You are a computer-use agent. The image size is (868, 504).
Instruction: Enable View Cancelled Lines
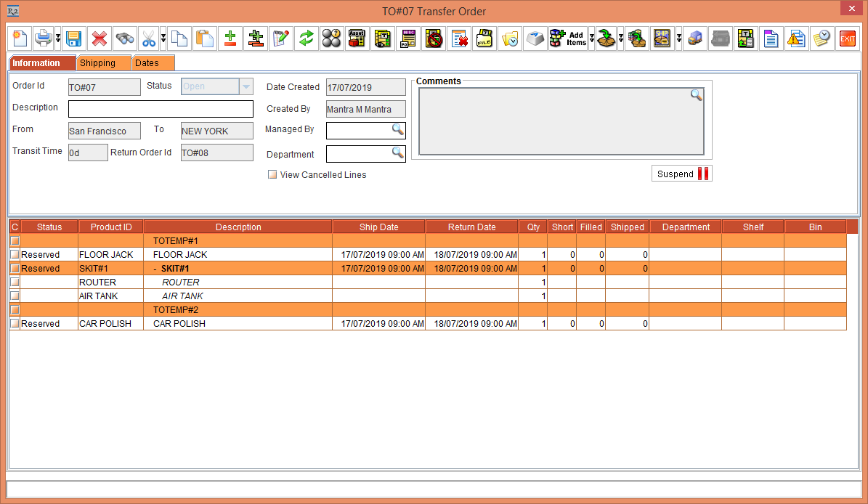coord(272,174)
